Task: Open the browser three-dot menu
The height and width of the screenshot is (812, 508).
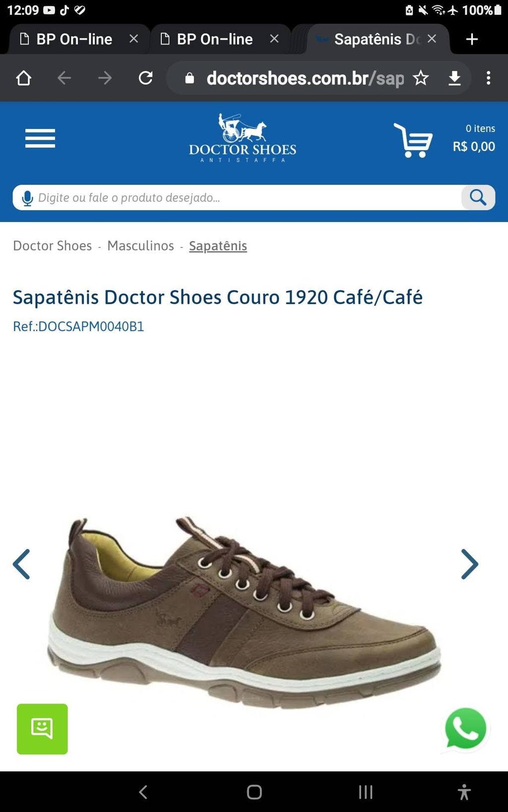Action: pyautogui.click(x=489, y=78)
